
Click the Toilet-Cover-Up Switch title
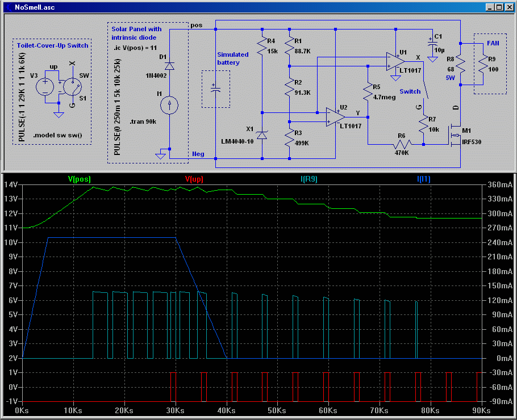(x=53, y=45)
